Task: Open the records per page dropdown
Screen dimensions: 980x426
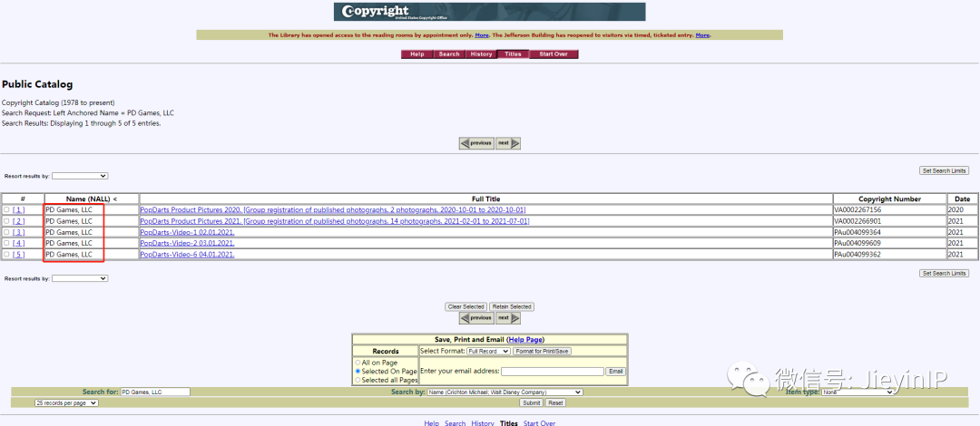Action: tap(66, 403)
